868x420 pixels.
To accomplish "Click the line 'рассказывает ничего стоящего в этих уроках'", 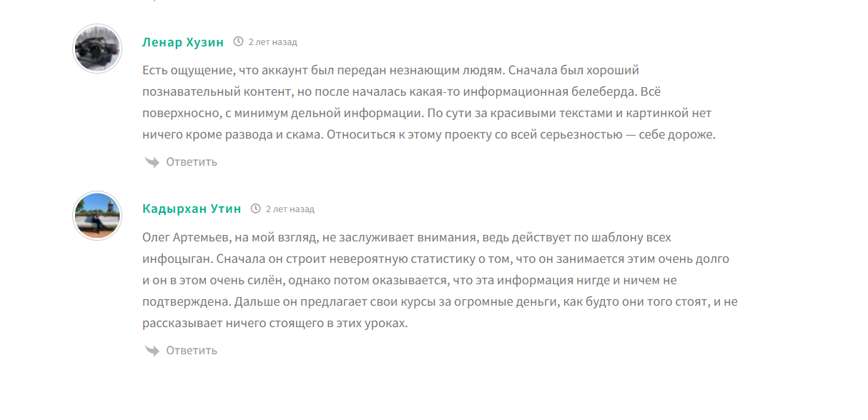I will pos(275,324).
